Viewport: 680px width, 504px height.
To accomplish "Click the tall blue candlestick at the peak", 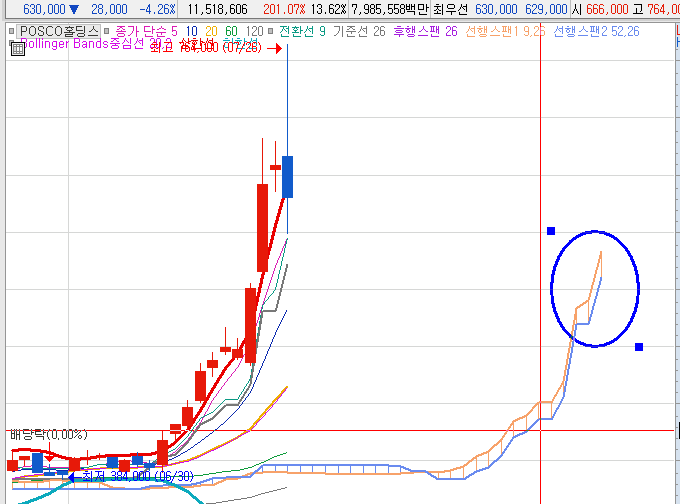I will click(x=287, y=177).
